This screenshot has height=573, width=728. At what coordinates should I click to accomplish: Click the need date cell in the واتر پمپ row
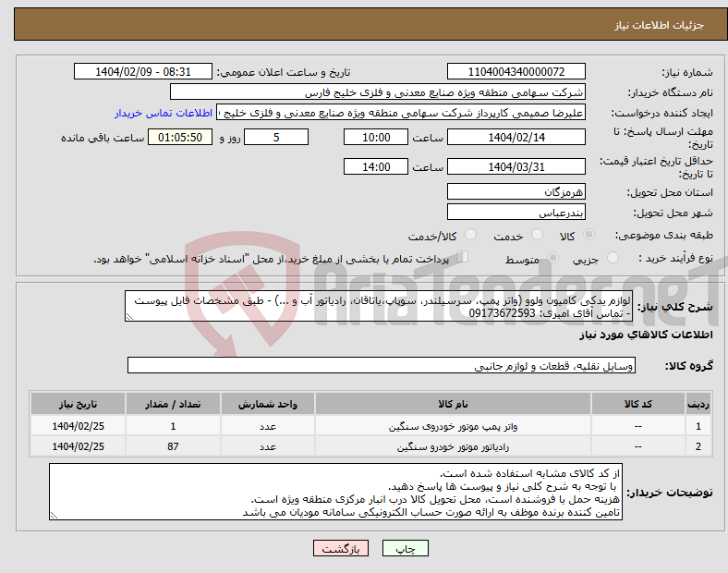tap(78, 426)
